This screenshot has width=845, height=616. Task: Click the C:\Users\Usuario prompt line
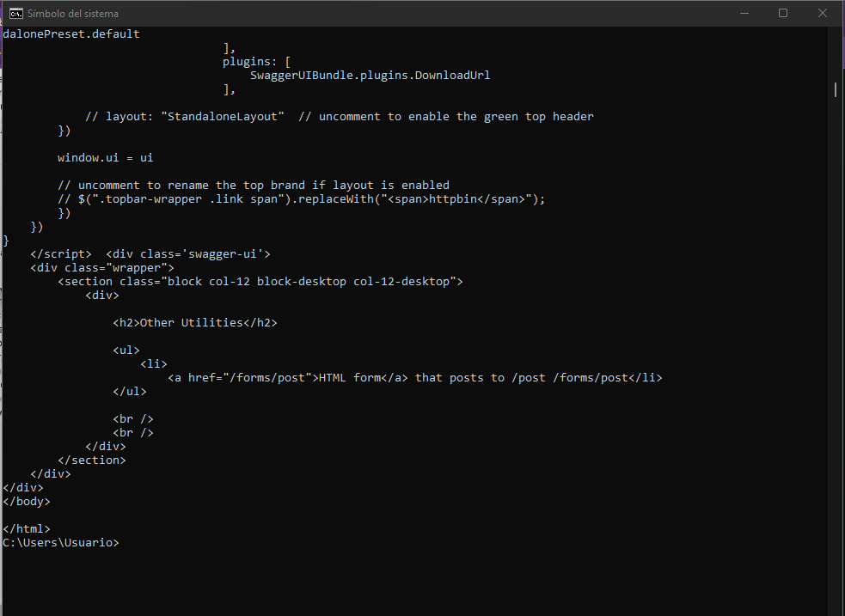(60, 542)
